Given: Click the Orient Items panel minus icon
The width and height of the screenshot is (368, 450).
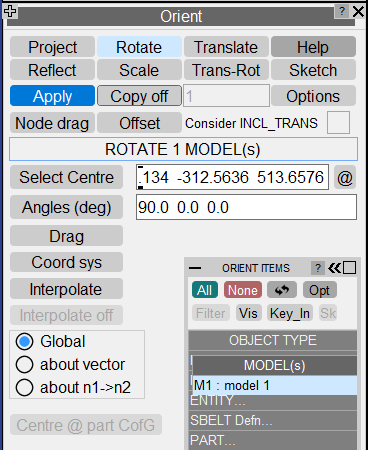Looking at the screenshot, I should (195, 268).
